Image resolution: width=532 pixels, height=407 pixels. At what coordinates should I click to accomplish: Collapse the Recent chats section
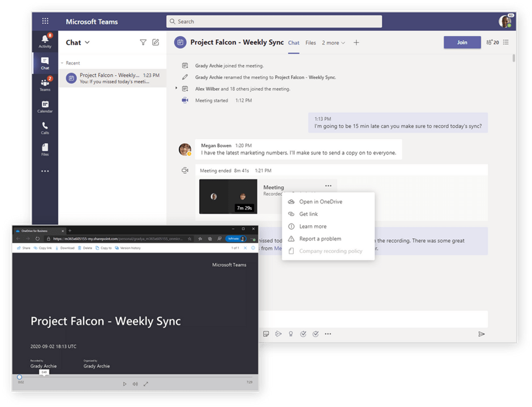pyautogui.click(x=62, y=63)
